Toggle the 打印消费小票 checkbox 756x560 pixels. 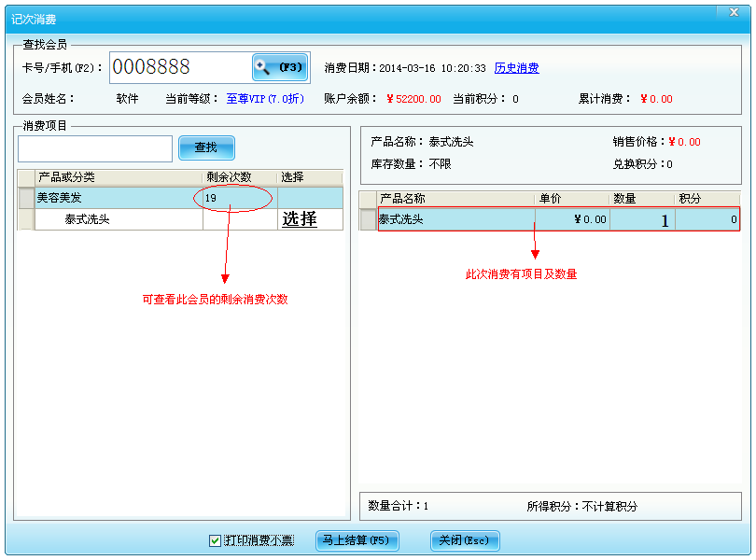pos(215,540)
